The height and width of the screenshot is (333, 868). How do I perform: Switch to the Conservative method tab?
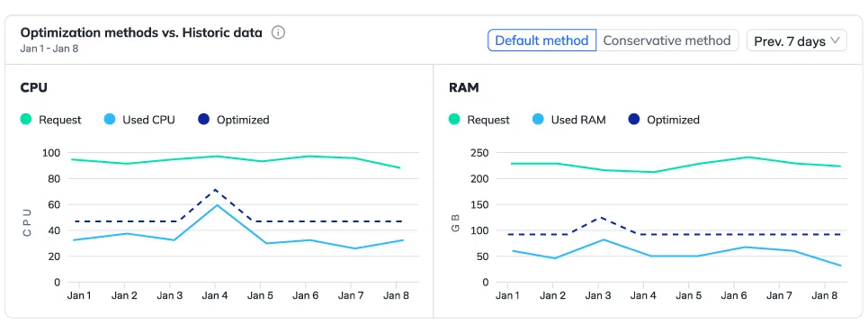coord(667,40)
